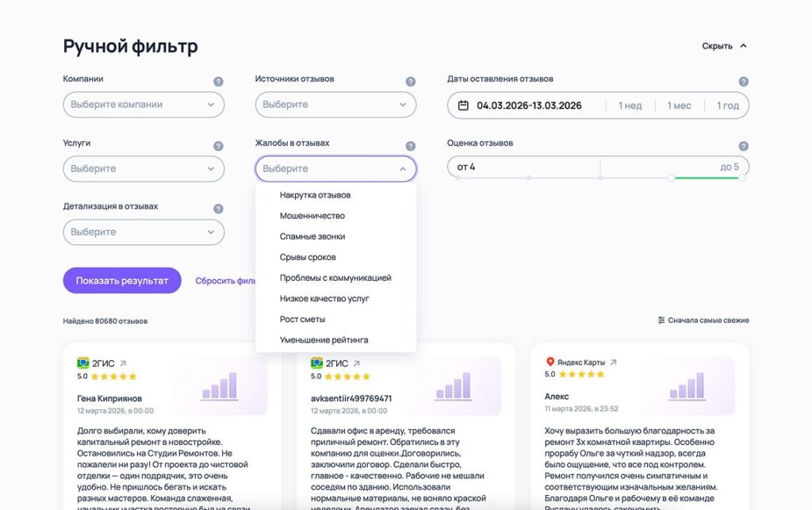Image resolution: width=812 pixels, height=510 pixels.
Task: Click help icon next to Компании
Action: tap(218, 82)
